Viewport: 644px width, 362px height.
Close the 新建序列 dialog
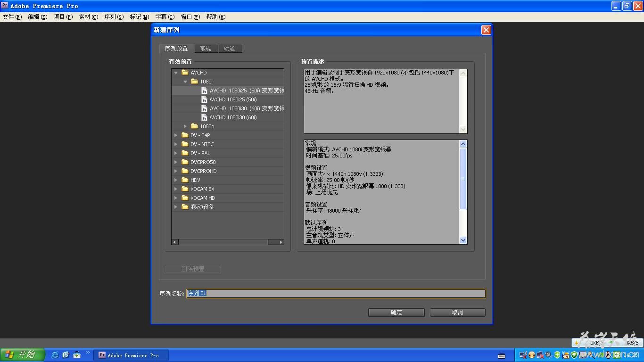click(x=486, y=30)
